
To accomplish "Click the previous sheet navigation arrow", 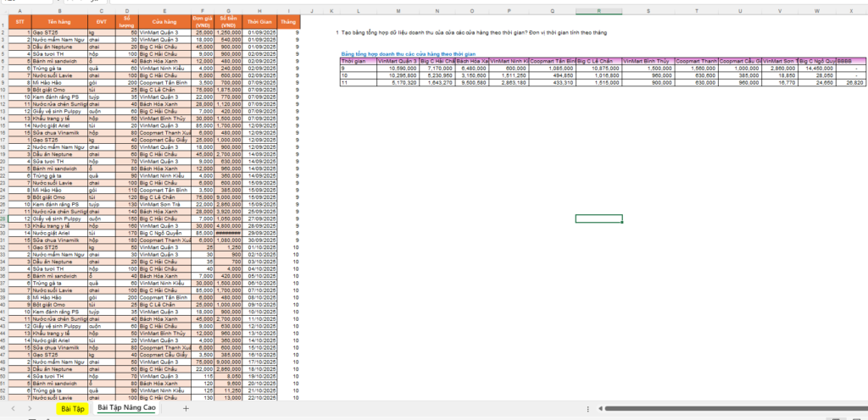I will tap(12, 408).
